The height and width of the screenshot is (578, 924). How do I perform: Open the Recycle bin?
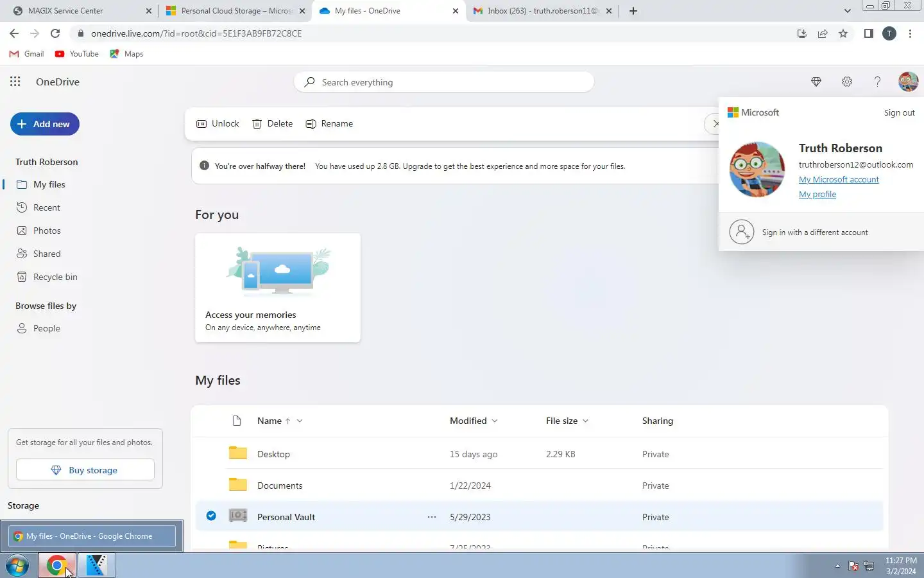point(55,277)
